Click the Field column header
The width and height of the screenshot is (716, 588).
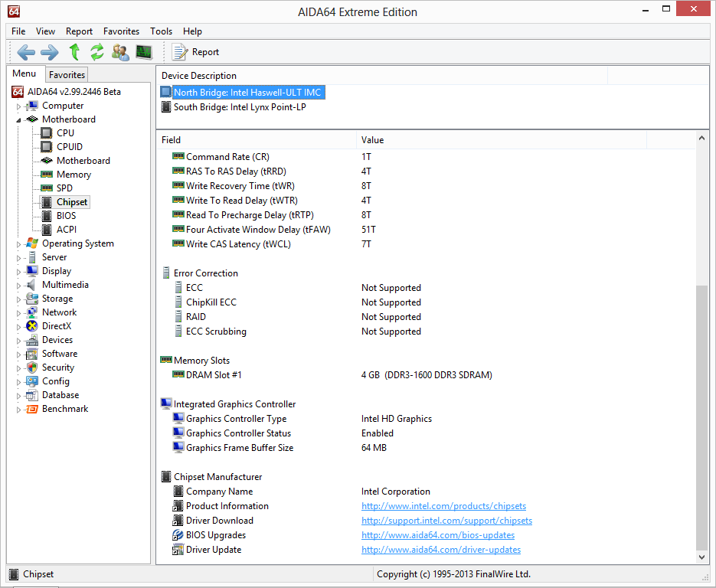pyautogui.click(x=257, y=140)
